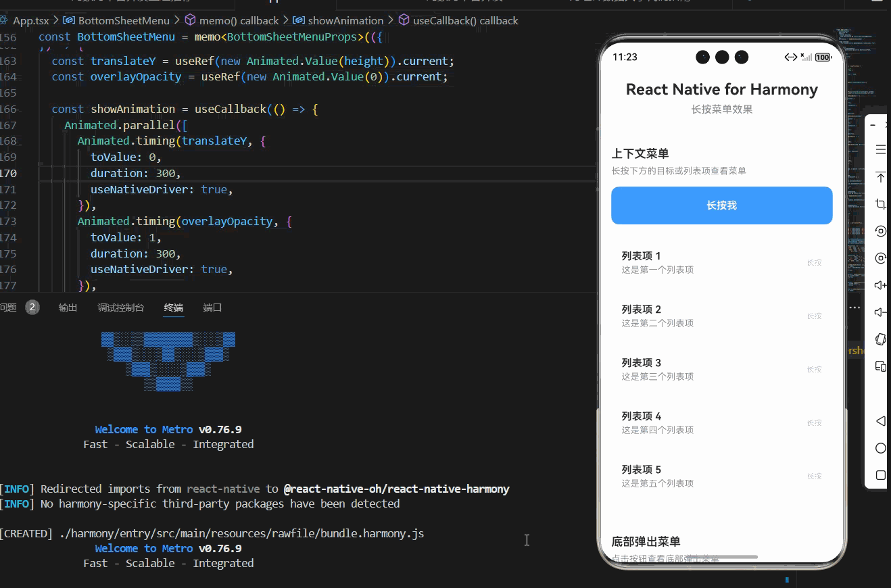
Task: Open the 调试控制台 debug console tab
Action: tap(120, 308)
